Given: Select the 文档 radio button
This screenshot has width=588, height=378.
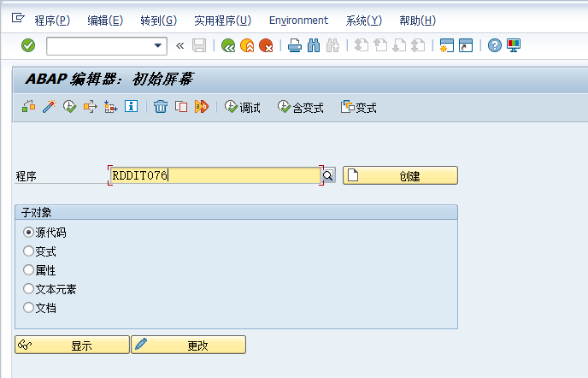Looking at the screenshot, I should pos(28,308).
